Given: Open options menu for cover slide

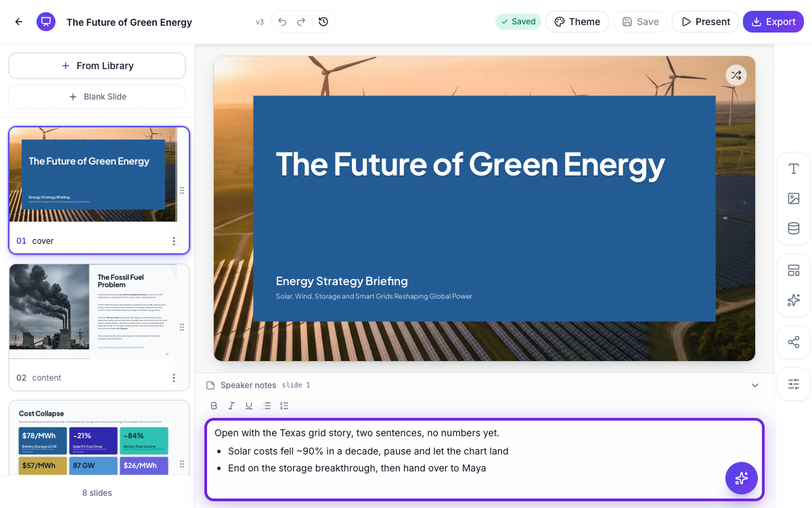Looking at the screenshot, I should [x=174, y=241].
